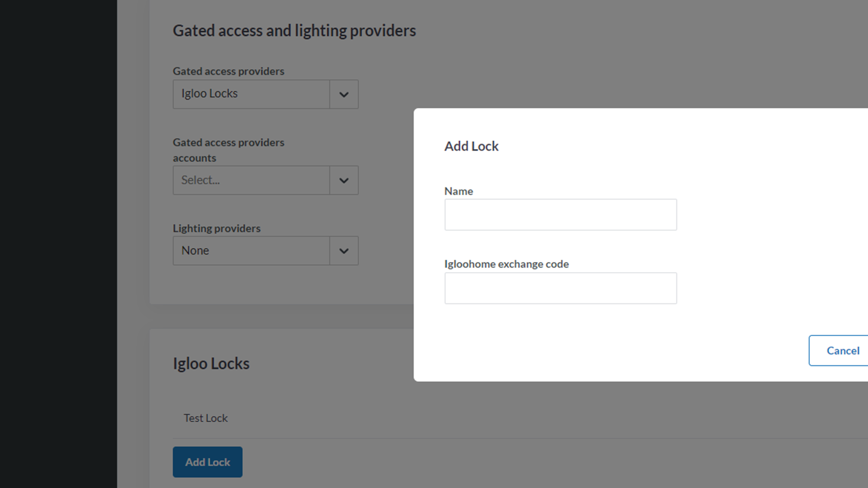Select the Test Lock list entry

206,418
